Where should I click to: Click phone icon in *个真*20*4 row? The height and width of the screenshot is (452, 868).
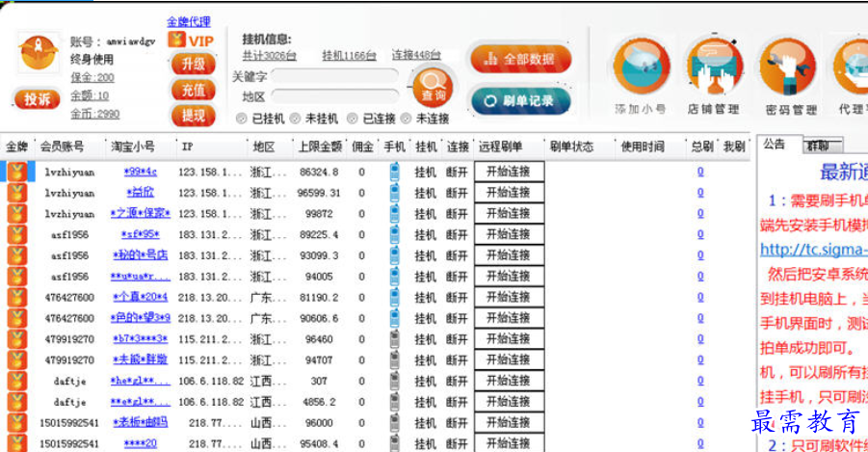[x=395, y=298]
